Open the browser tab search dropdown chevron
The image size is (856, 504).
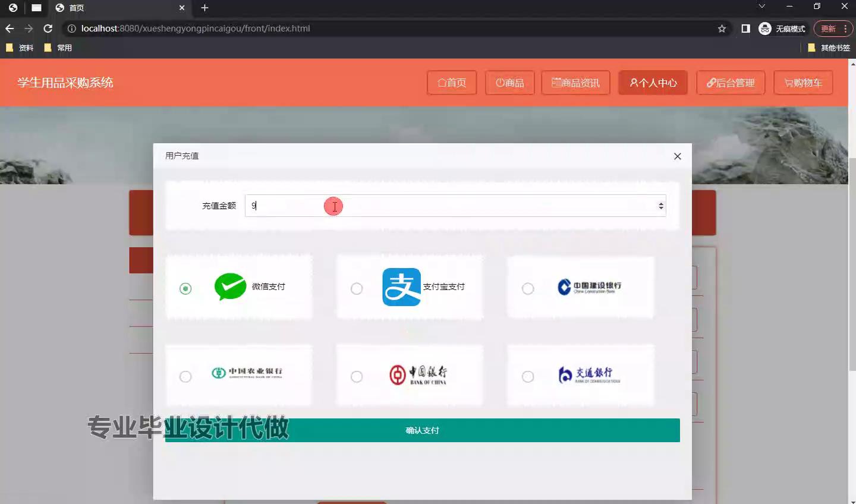pos(761,7)
